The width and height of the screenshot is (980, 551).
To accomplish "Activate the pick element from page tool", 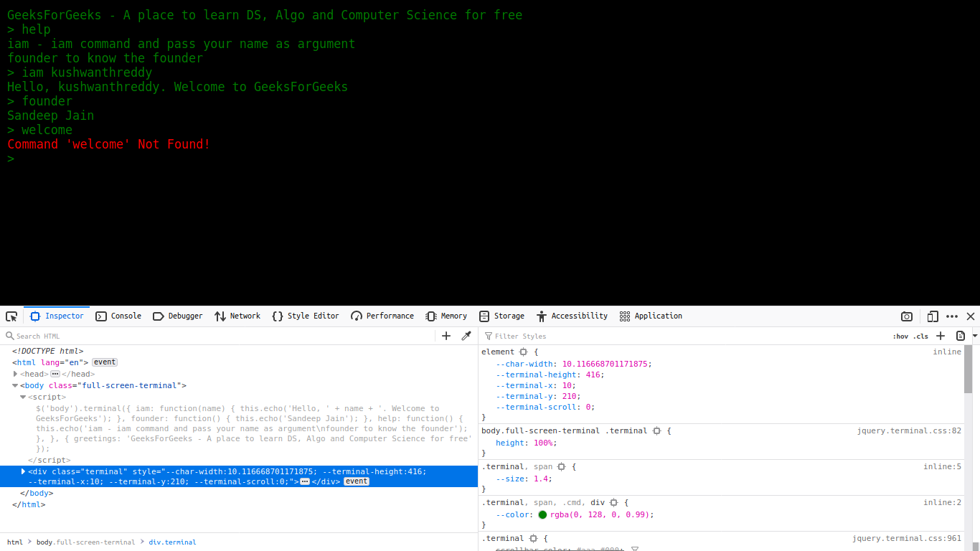I will (x=11, y=316).
